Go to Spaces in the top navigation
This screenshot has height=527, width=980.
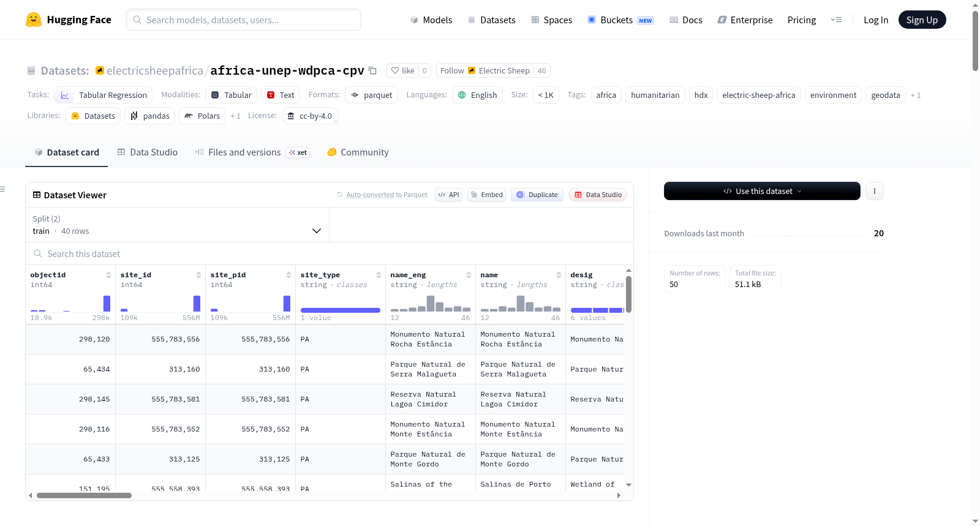pyautogui.click(x=552, y=20)
